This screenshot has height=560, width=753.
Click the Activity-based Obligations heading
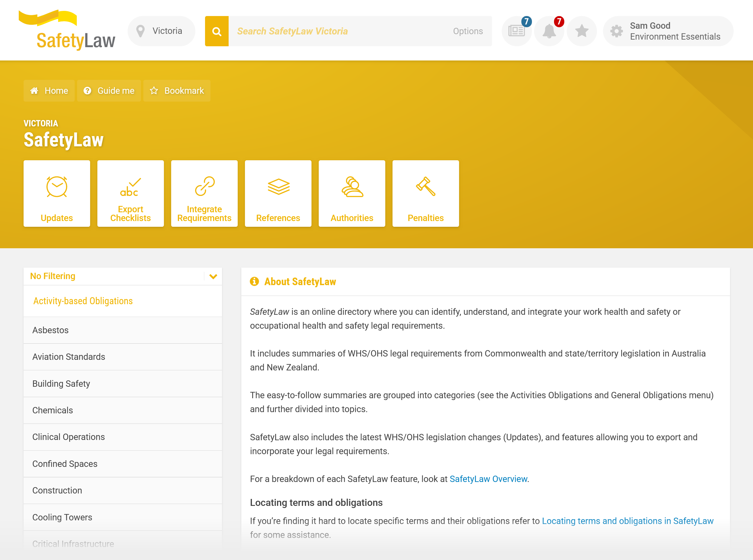(83, 301)
